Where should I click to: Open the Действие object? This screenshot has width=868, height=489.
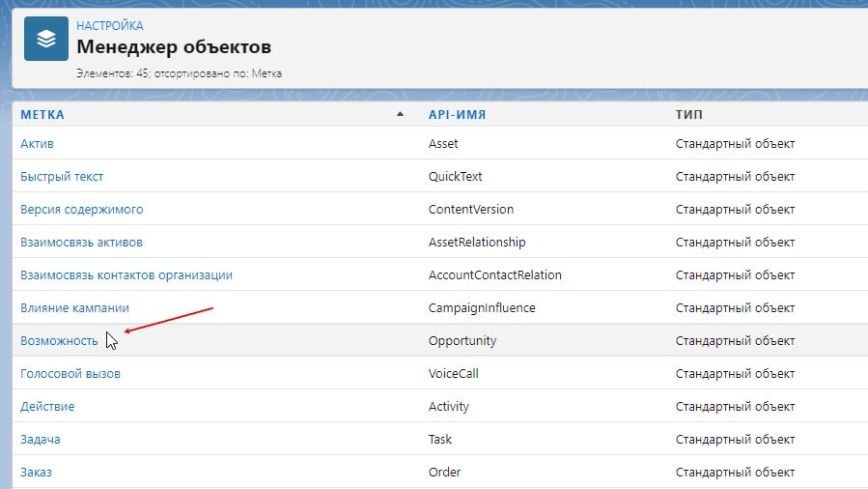tap(47, 407)
